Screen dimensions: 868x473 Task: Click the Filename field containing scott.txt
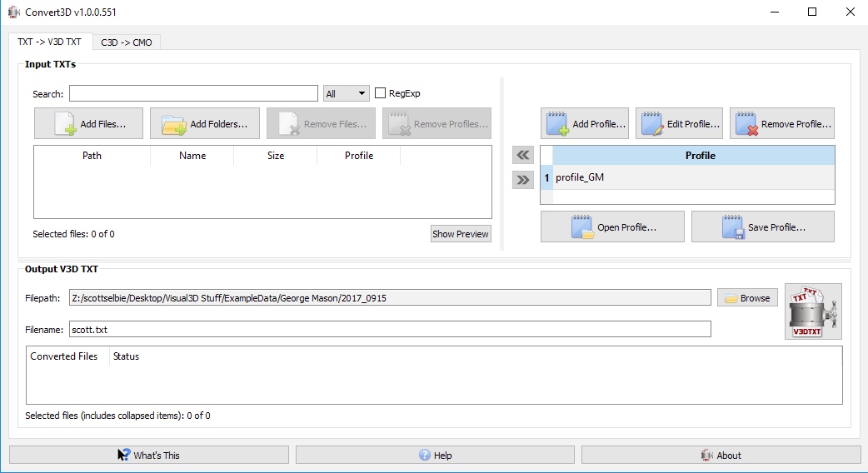tap(389, 330)
